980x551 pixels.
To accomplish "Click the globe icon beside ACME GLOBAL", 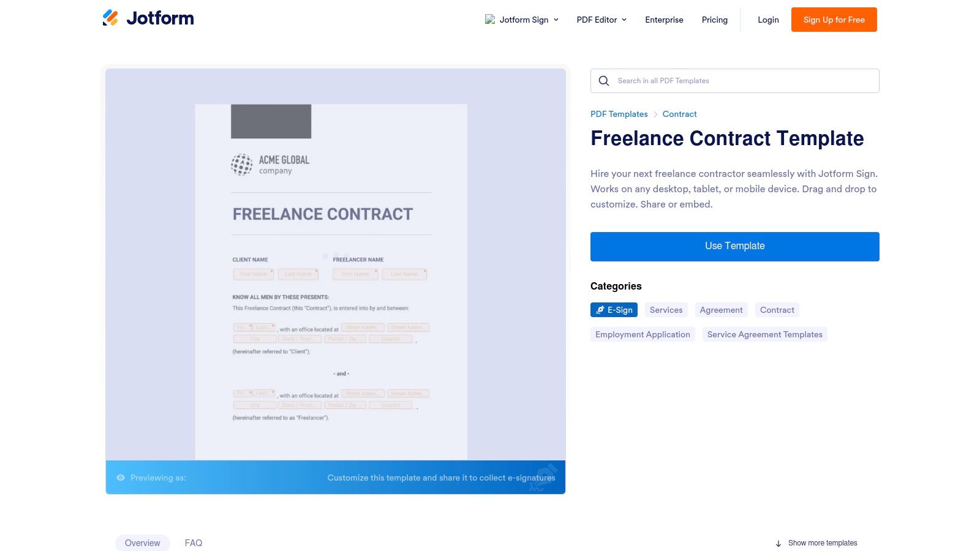I will click(x=242, y=165).
